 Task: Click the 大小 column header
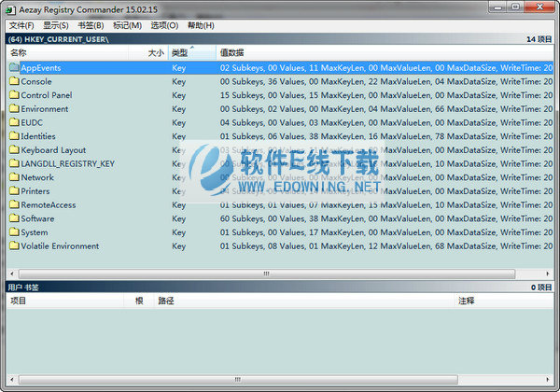(x=156, y=53)
